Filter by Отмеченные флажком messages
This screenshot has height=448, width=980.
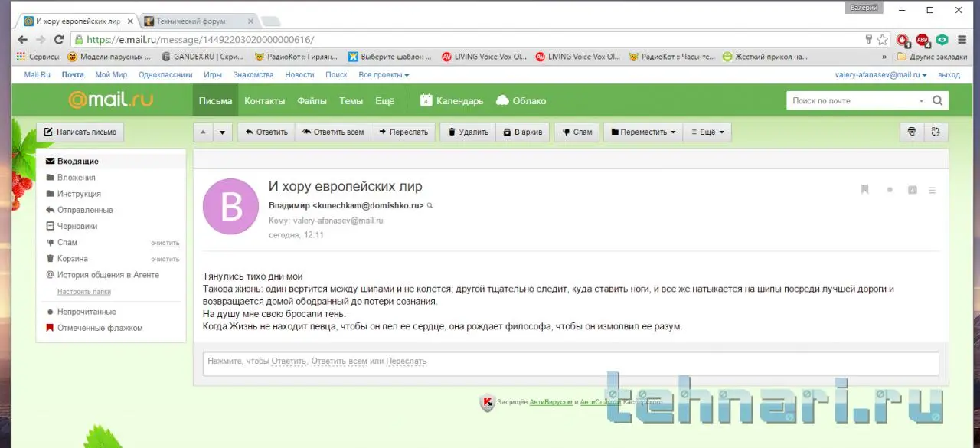(100, 328)
